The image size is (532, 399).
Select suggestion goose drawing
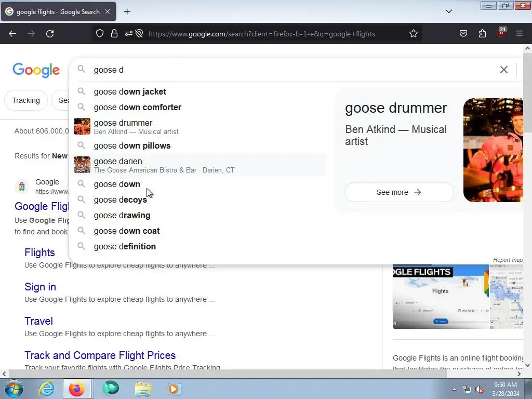[198, 216]
